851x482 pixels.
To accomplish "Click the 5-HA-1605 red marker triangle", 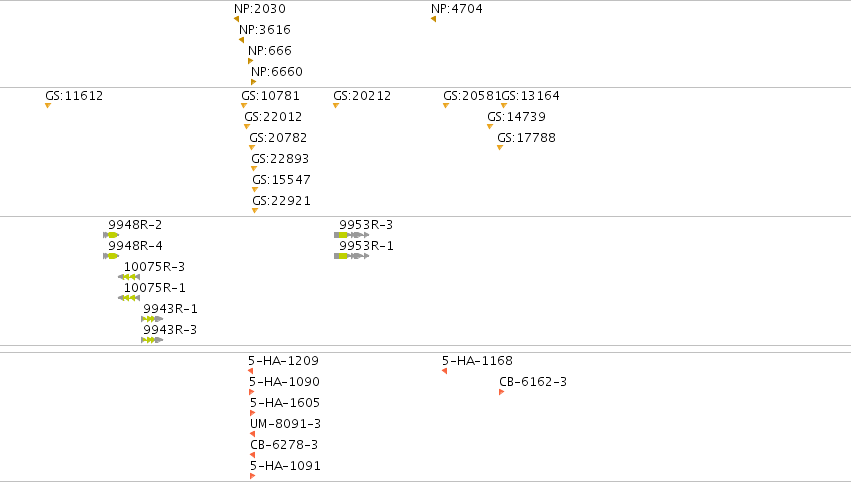I will pyautogui.click(x=252, y=413).
